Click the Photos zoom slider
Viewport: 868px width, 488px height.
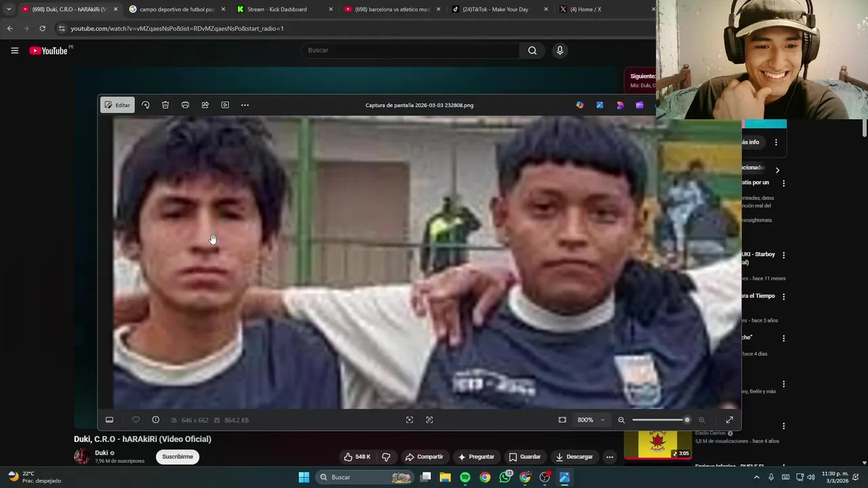point(661,420)
